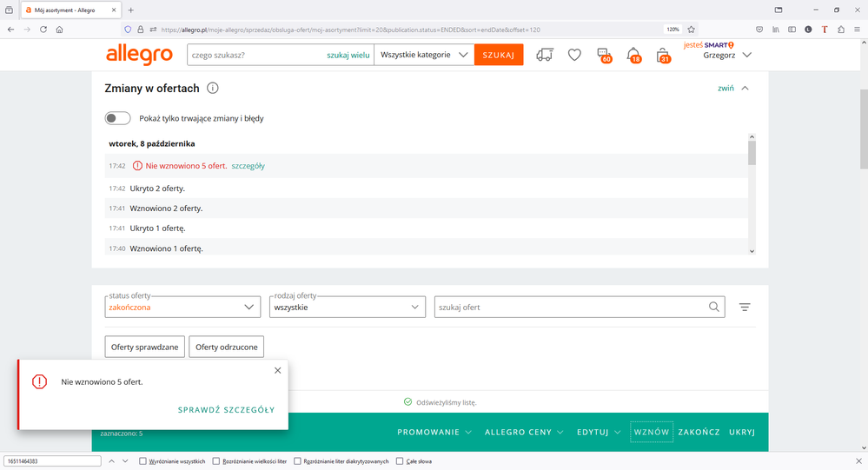Open the delivery truck icon in header

click(x=545, y=55)
